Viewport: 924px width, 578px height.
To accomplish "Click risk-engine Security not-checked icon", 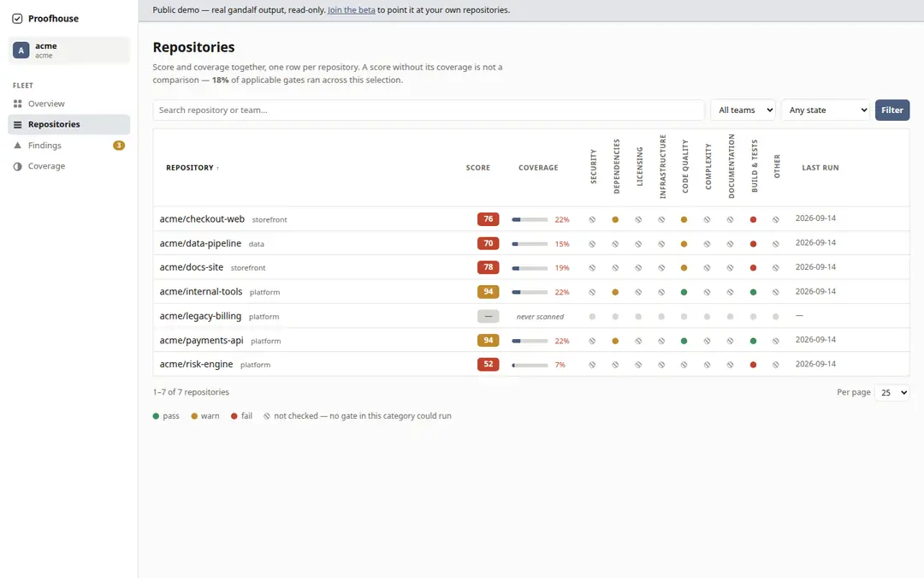I will tap(592, 365).
